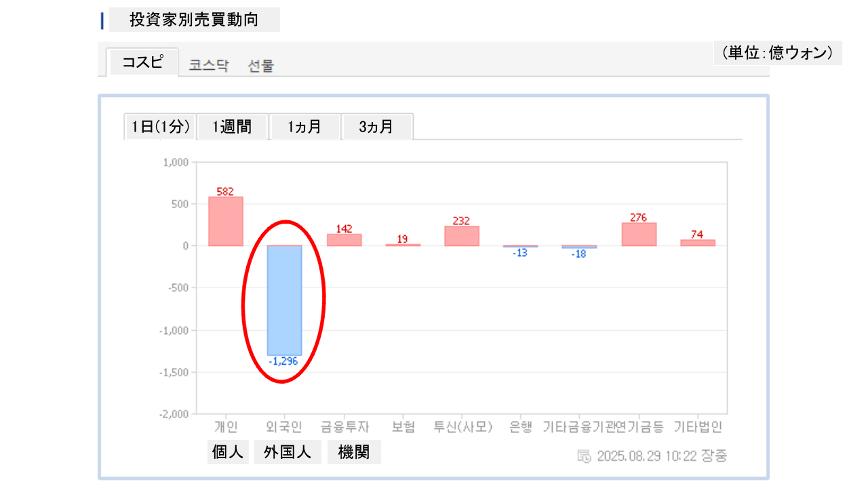The image size is (868, 488).
Task: Choose the 3ヵ月 period tab
Action: pos(376,127)
